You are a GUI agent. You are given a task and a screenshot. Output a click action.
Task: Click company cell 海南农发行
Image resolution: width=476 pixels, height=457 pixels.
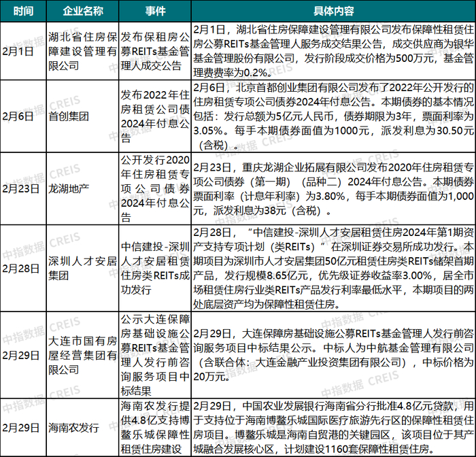[x=82, y=428]
